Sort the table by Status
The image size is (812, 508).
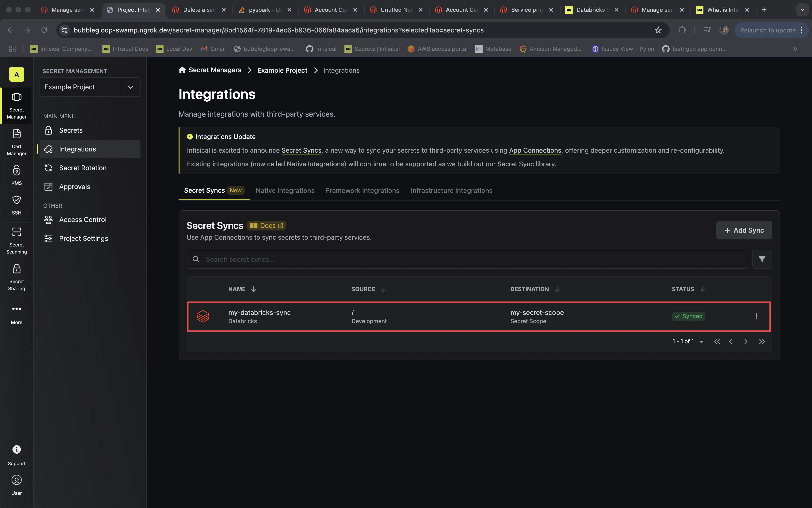(688, 289)
